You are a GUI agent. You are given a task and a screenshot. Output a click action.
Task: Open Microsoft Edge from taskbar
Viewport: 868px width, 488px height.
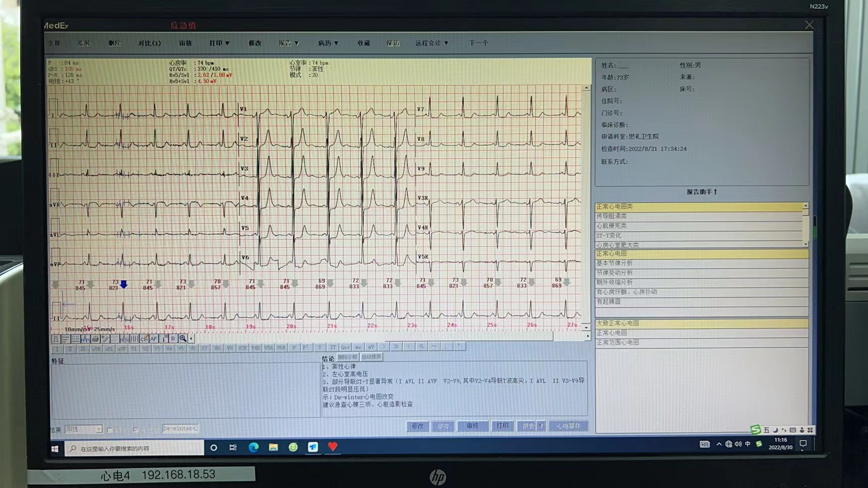(x=254, y=447)
